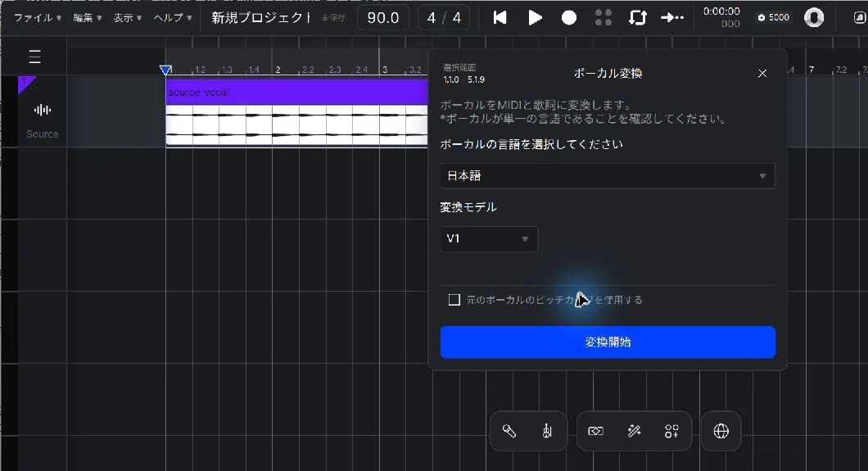
Task: Select the source-vocal clip header
Action: 297,92
